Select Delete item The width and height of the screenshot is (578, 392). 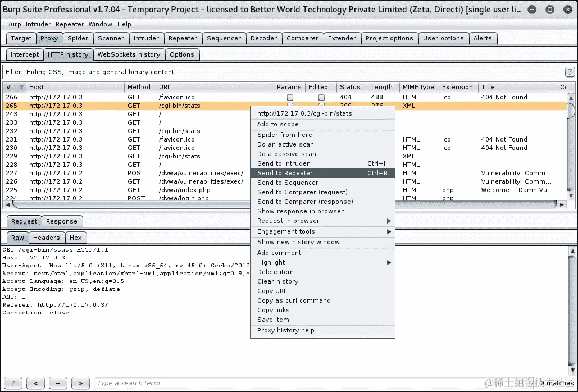pos(322,272)
